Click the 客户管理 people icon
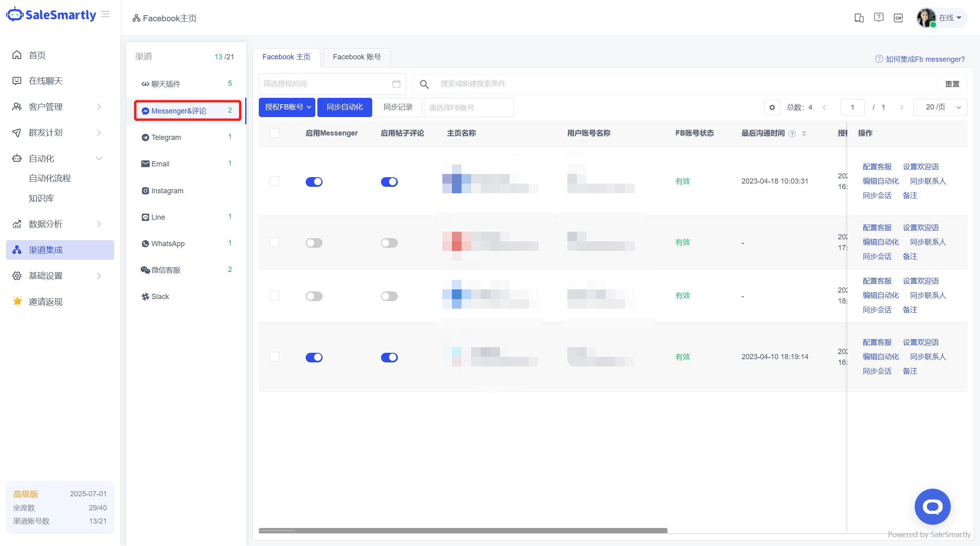 click(x=17, y=107)
